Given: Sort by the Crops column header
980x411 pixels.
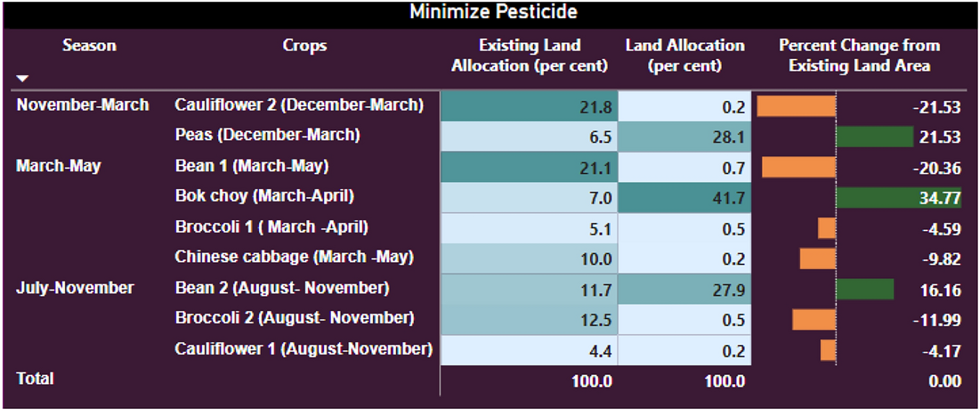Looking at the screenshot, I should click(305, 46).
